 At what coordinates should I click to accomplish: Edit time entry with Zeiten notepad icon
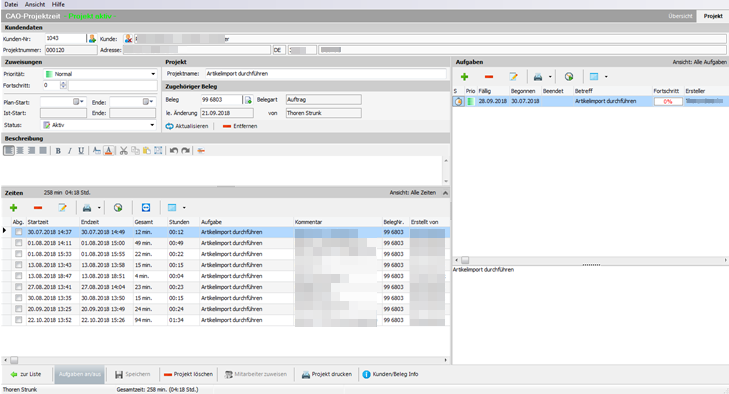(62, 207)
